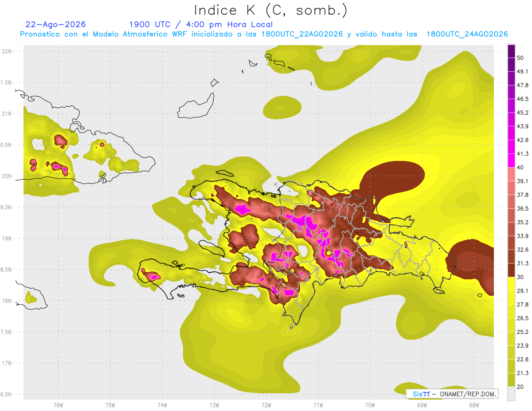The image size is (532, 411).
Task: Click the colorbar value "50"
Action: (x=520, y=58)
